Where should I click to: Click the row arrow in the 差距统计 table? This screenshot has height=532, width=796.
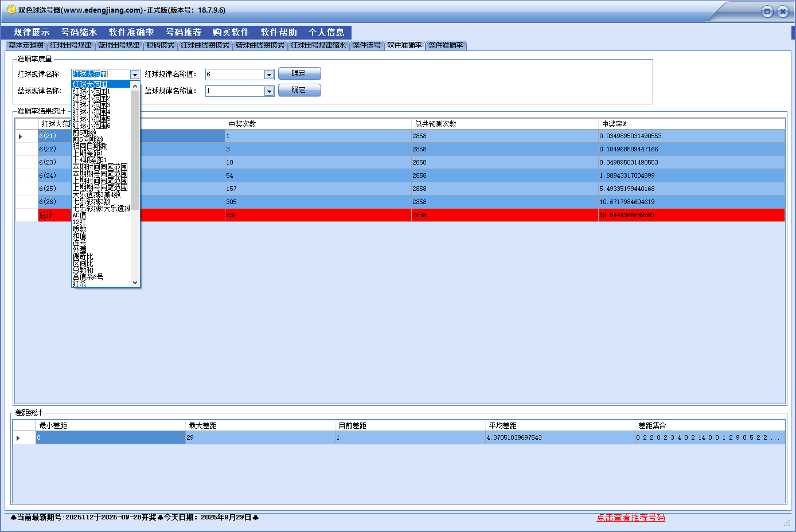pyautogui.click(x=18, y=438)
